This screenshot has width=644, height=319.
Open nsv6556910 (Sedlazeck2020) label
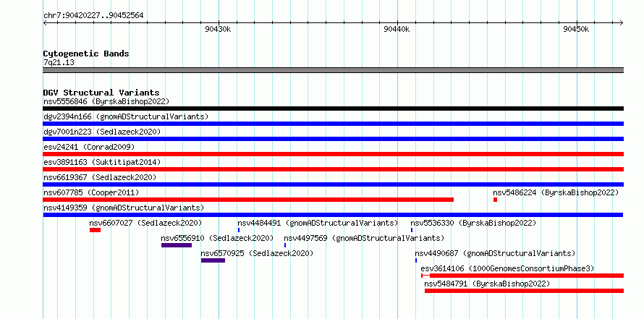(217, 238)
